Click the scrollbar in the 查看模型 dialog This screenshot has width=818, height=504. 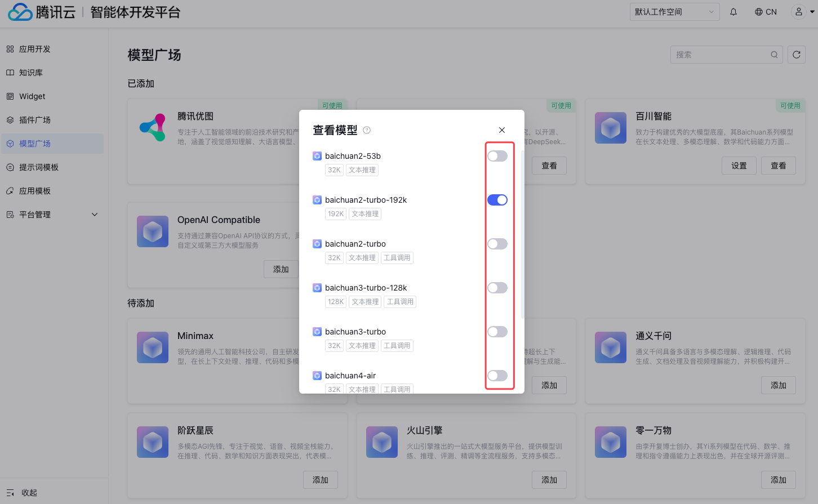(x=523, y=234)
